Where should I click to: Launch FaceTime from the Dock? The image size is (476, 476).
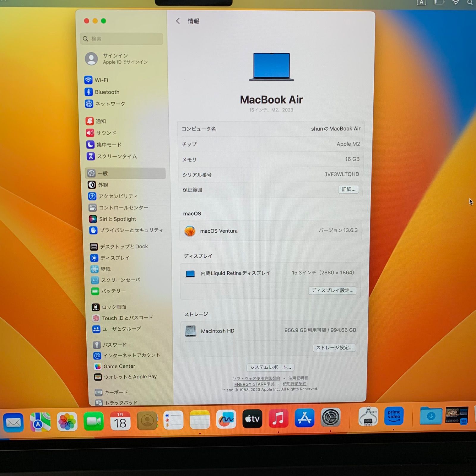pos(94,421)
